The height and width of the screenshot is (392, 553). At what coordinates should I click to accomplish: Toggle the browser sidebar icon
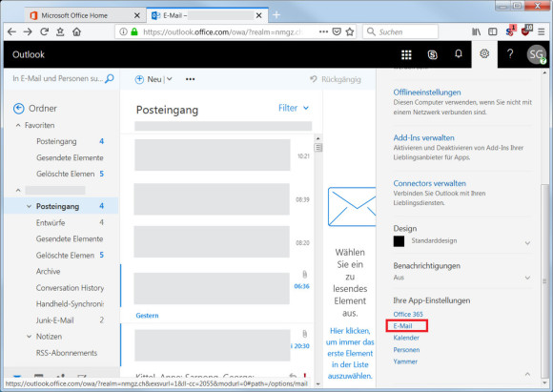pos(492,31)
